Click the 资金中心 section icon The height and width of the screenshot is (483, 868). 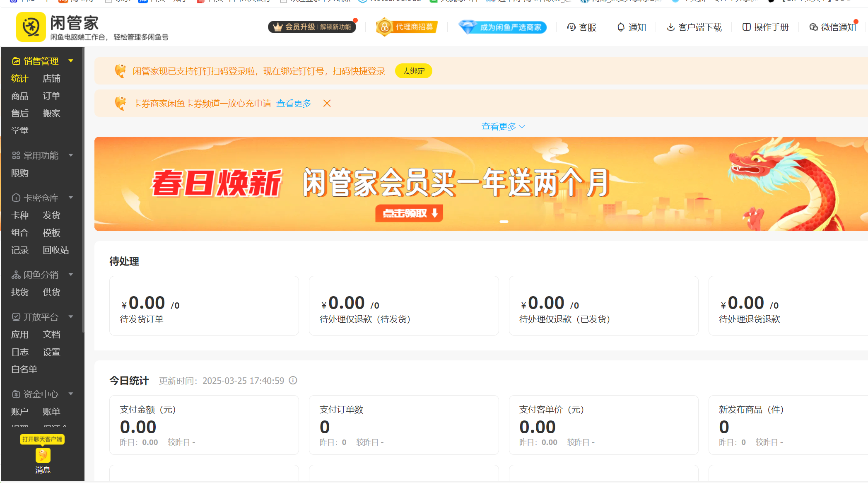click(x=16, y=394)
